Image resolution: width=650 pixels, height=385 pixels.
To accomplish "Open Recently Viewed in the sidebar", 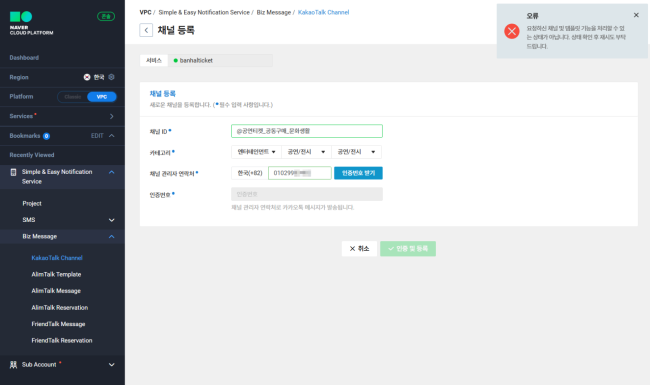I will click(32, 155).
